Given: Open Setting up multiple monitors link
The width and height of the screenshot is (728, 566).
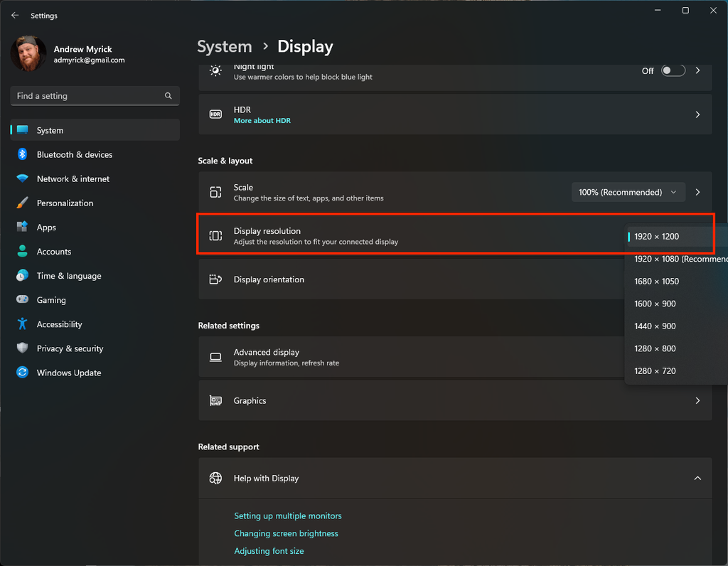Looking at the screenshot, I should (287, 516).
